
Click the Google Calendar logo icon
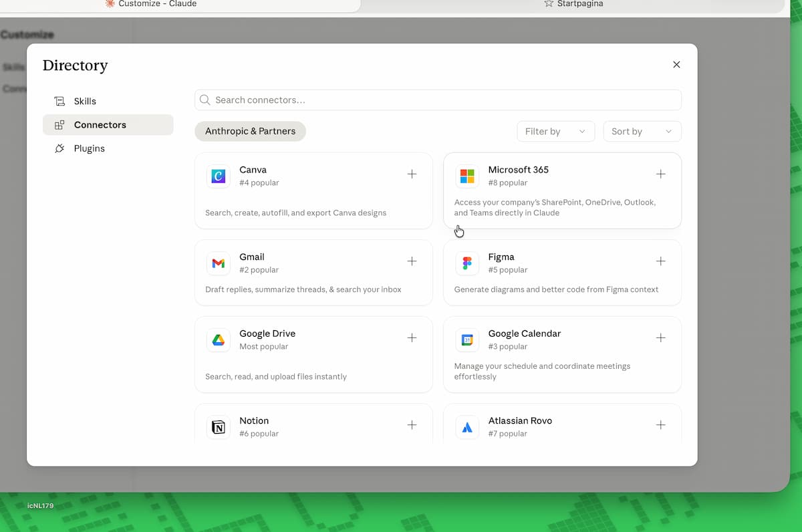tap(467, 340)
